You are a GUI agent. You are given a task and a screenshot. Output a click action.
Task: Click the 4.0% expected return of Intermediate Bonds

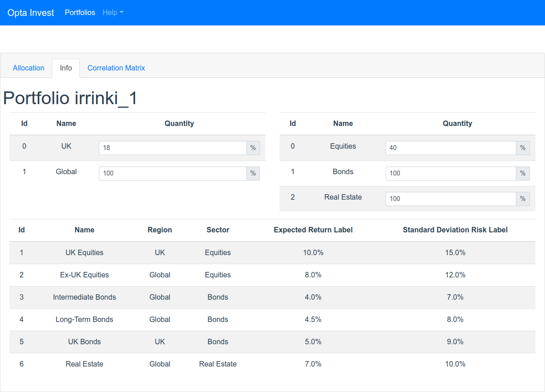pyautogui.click(x=313, y=297)
